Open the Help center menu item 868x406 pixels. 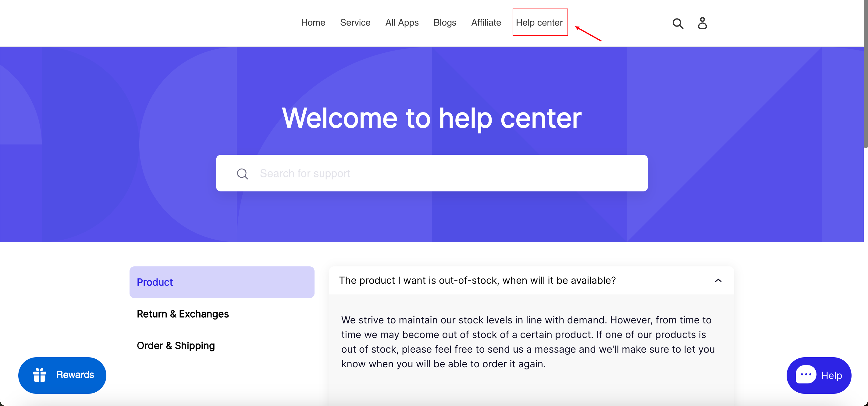tap(539, 23)
